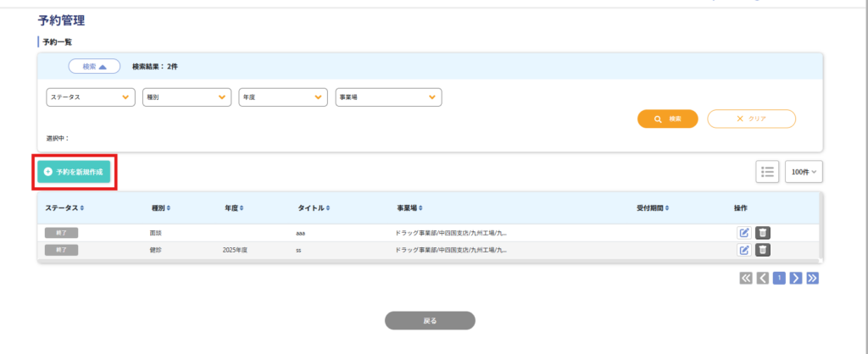Go to the last page of results
The image size is (868, 354).
812,278
